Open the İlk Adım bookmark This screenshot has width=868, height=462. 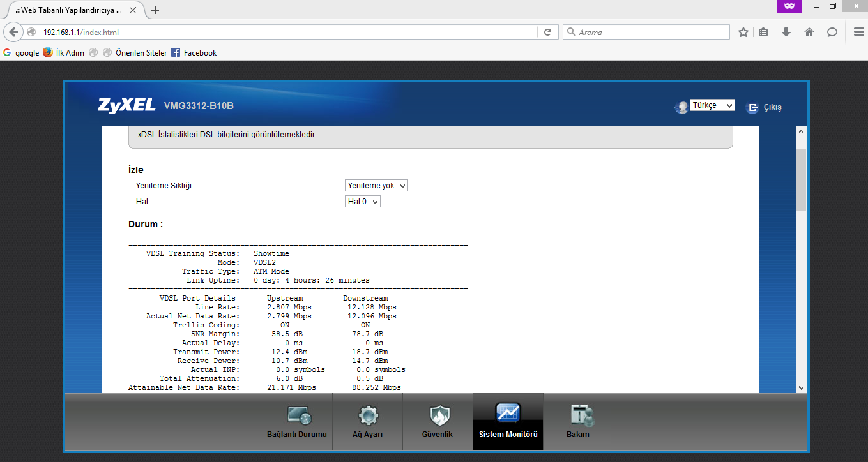pos(63,53)
